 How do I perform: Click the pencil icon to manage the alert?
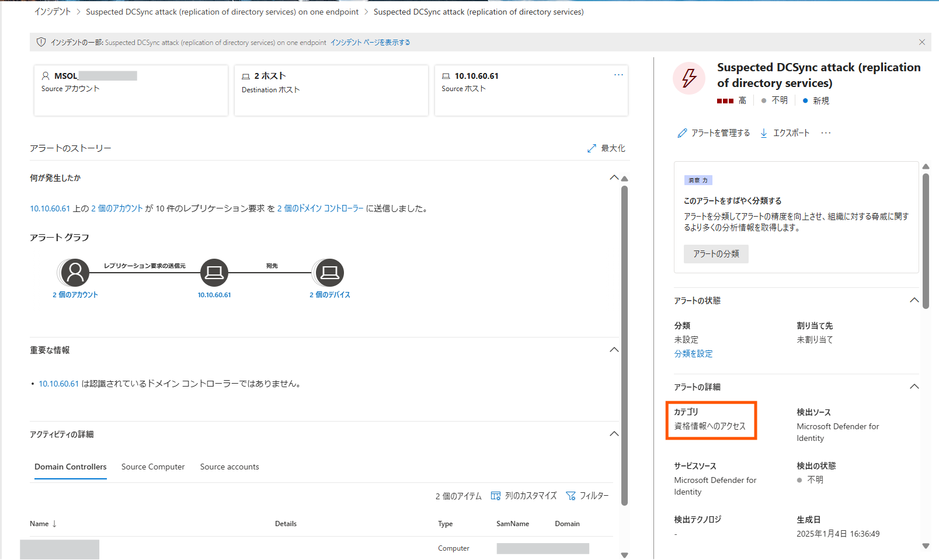[682, 133]
